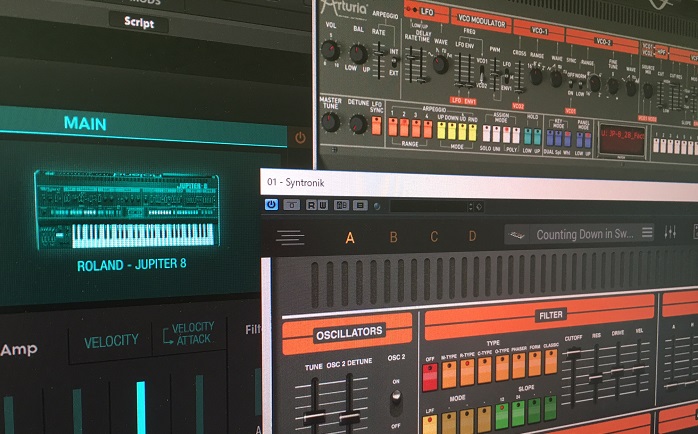Click the Write automation W button in Syntronik
This screenshot has width=698, height=434.
pyautogui.click(x=322, y=205)
